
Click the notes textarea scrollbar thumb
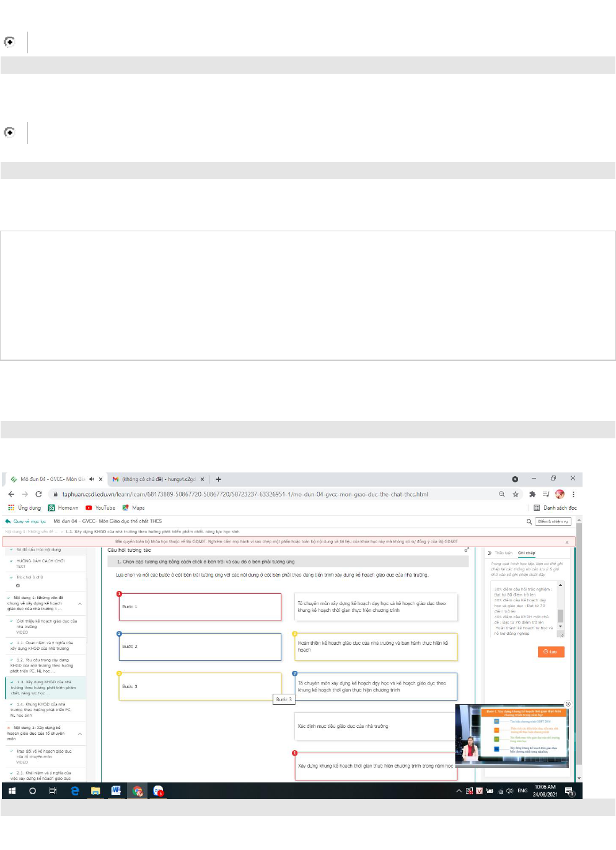(560, 615)
